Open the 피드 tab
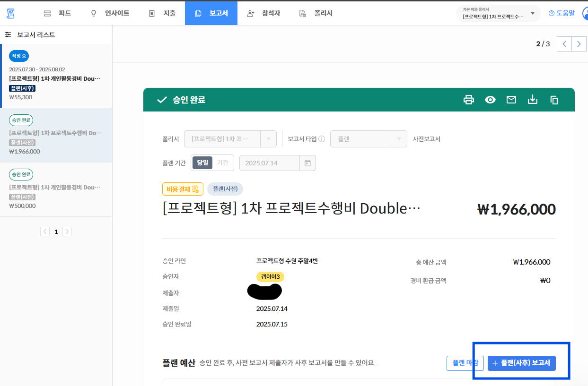 pos(57,13)
